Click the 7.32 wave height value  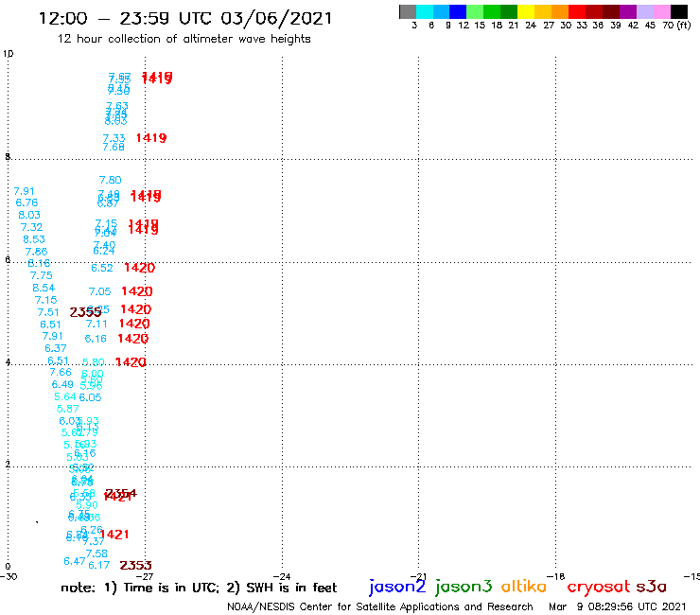32,227
